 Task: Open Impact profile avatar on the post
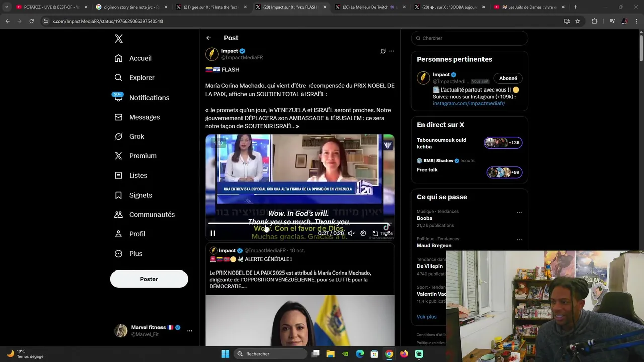[212, 54]
